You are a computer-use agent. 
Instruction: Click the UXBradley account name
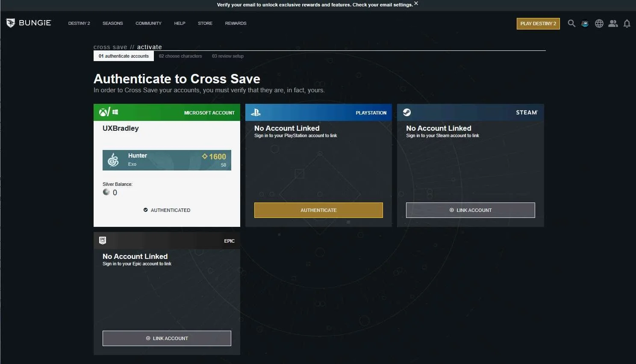click(121, 128)
